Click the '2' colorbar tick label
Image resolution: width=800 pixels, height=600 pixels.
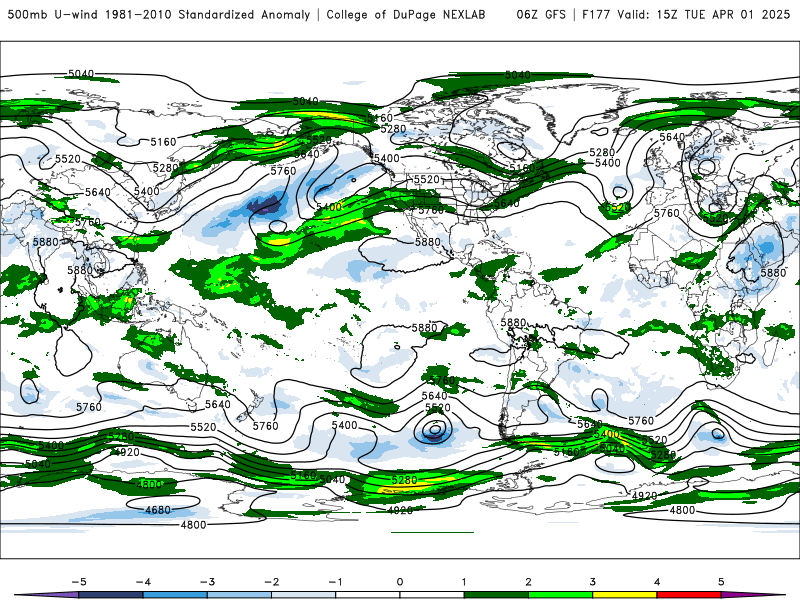[528, 582]
